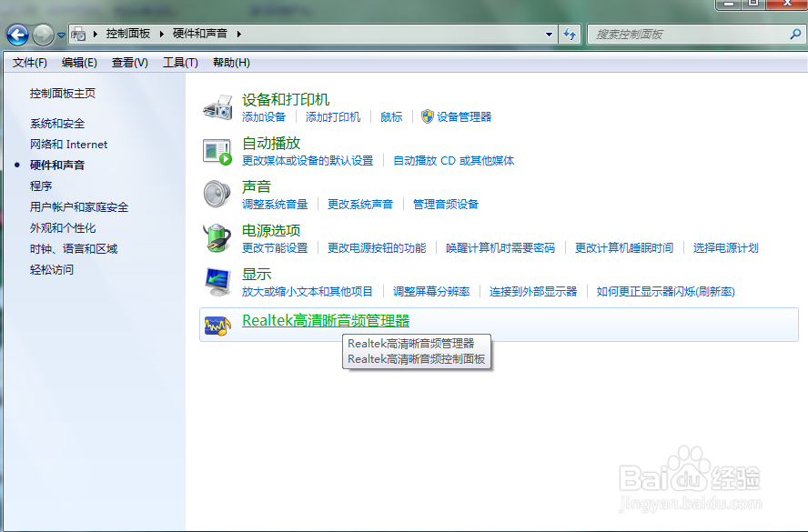
Task: Click the Forward navigation arrow button
Action: click(43, 35)
